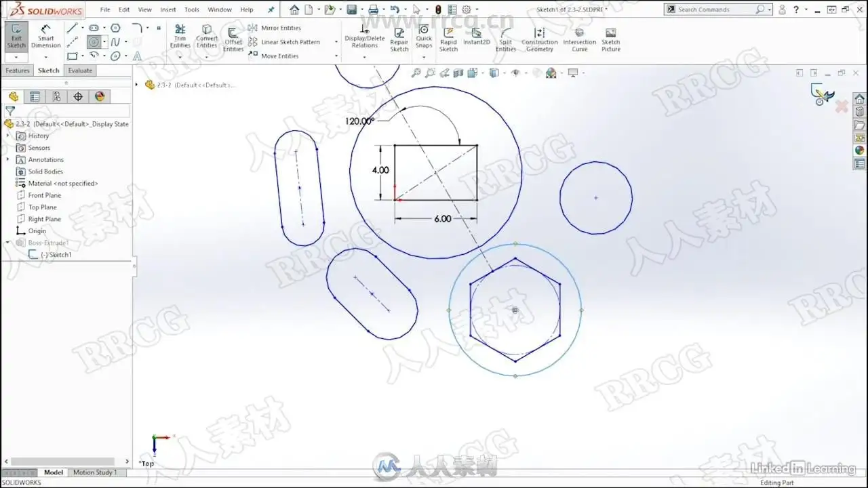Click the Convert Entities tool
The height and width of the screenshot is (488, 868).
coord(207,37)
